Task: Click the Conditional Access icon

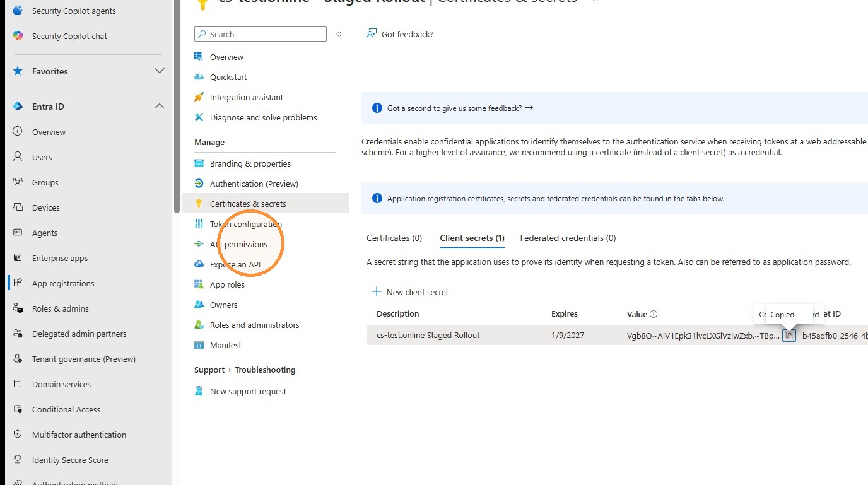Action: 18,409
